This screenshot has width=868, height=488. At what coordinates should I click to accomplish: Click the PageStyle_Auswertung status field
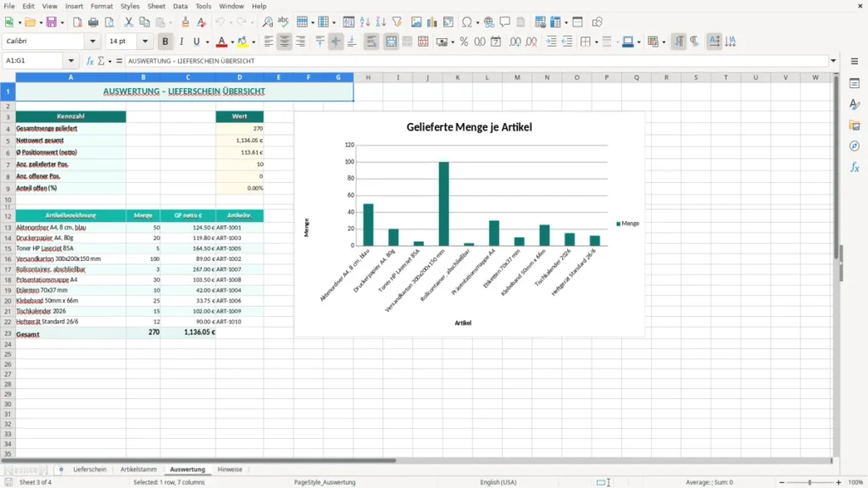click(x=325, y=482)
